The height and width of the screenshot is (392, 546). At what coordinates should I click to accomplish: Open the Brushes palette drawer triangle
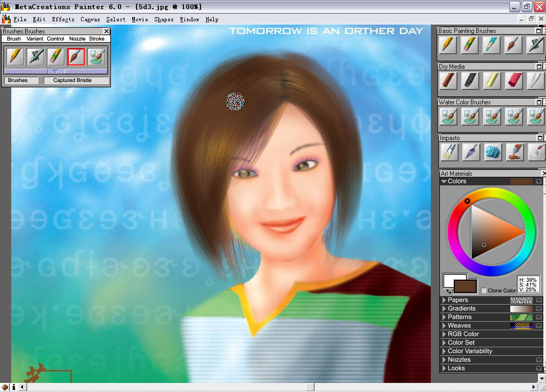coord(55,71)
